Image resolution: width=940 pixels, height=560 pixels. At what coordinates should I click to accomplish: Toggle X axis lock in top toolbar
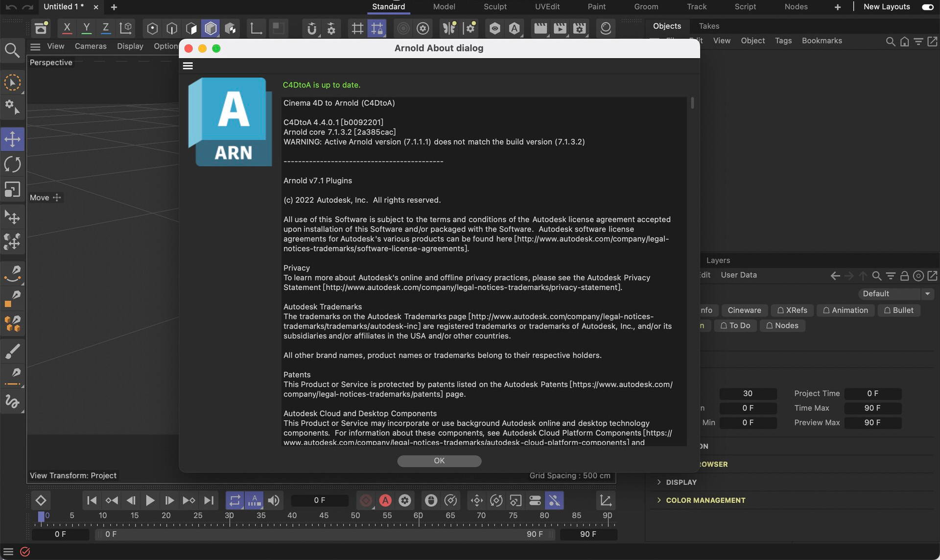67,28
